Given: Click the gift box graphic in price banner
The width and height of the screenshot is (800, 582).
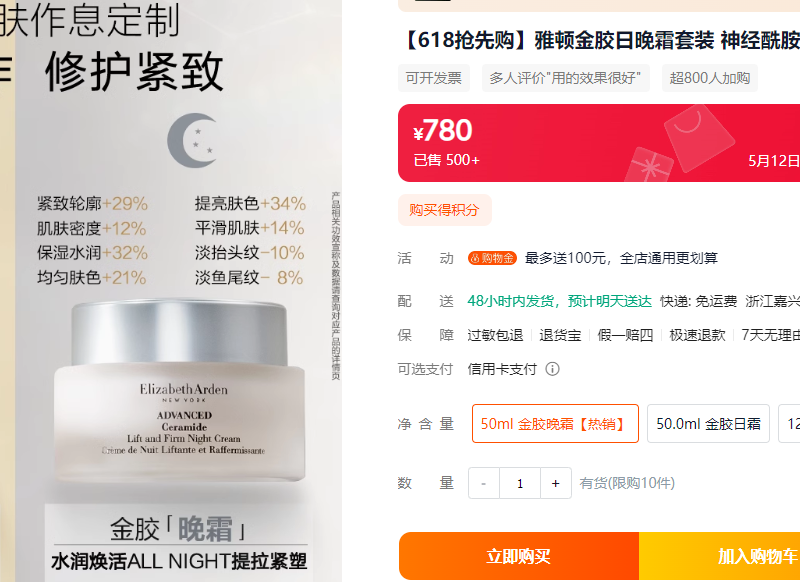Looking at the screenshot, I should 649,165.
